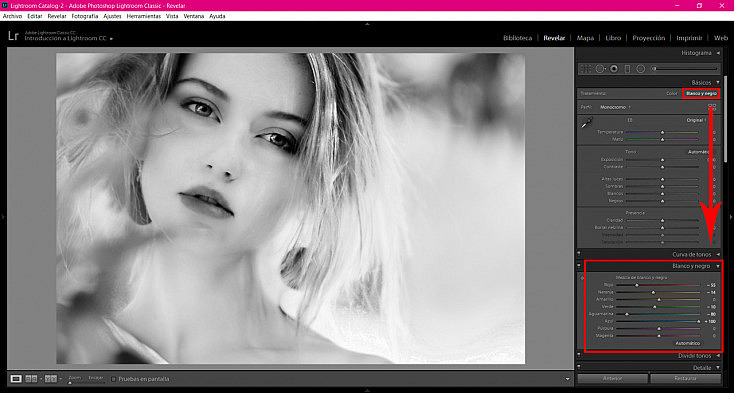Show the left panel using edge arrow

3,217
